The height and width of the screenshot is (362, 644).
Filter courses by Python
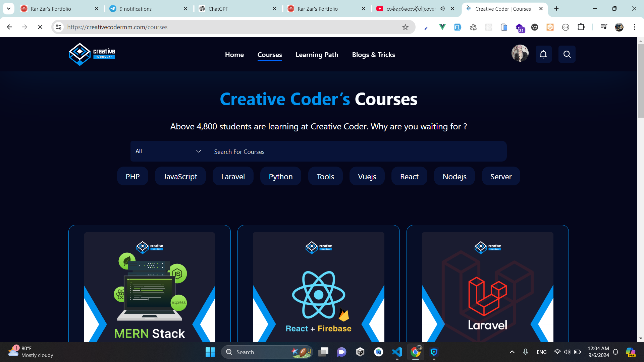[x=280, y=176]
